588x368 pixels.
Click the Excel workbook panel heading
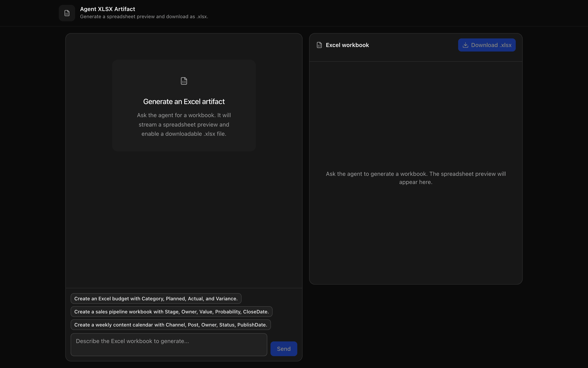[347, 45]
